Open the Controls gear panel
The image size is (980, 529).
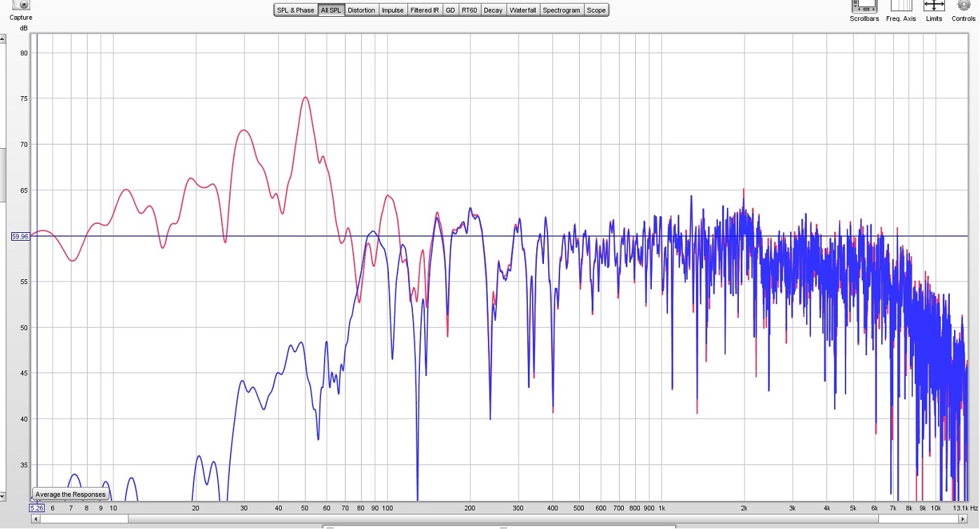point(963,6)
